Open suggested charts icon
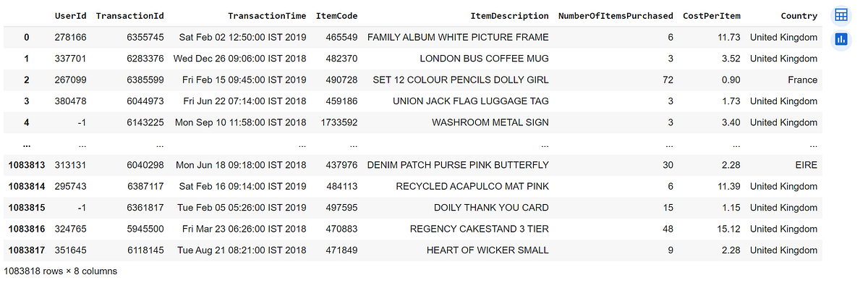 (841, 39)
